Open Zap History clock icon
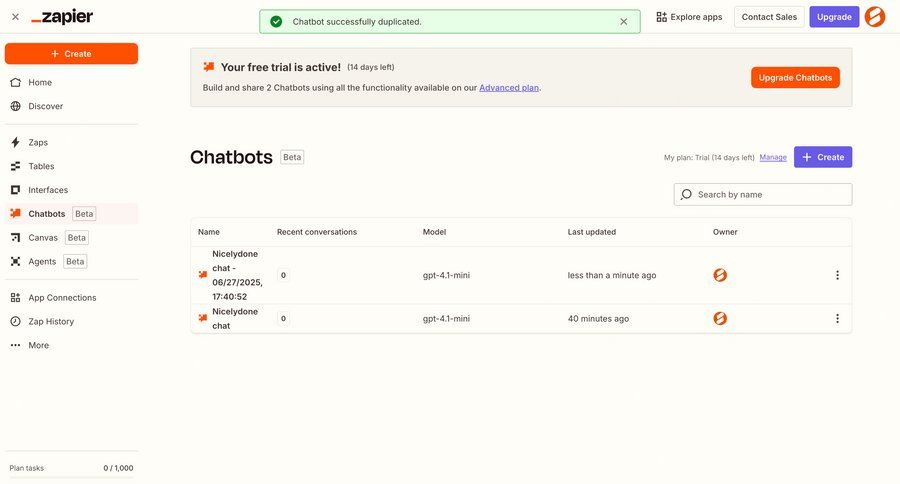This screenshot has height=484, width=900. 15,322
